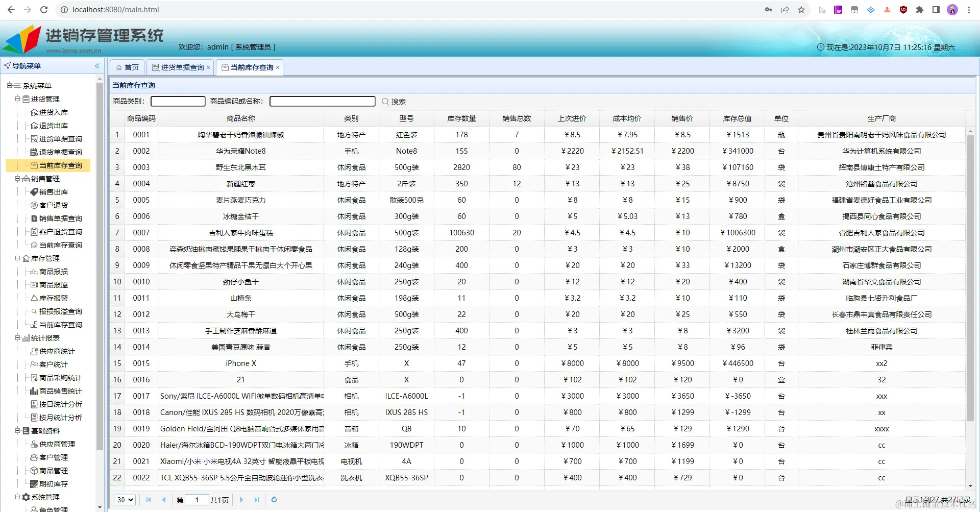
Task: Go to previous page arrow icon
Action: pyautogui.click(x=164, y=500)
